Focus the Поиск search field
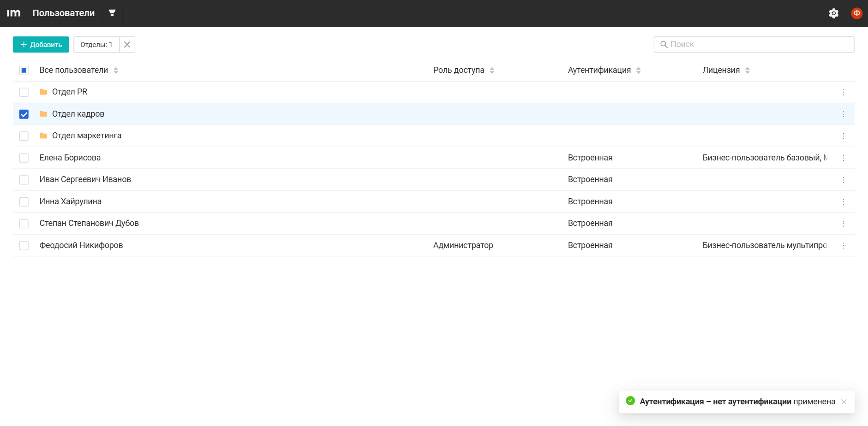Screen dimensions: 868x426 point(754,44)
